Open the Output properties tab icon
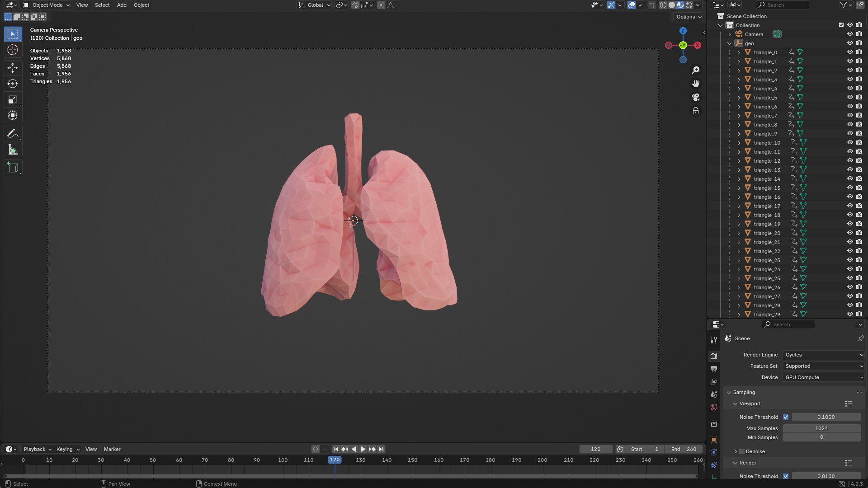868x488 pixels. (714, 369)
